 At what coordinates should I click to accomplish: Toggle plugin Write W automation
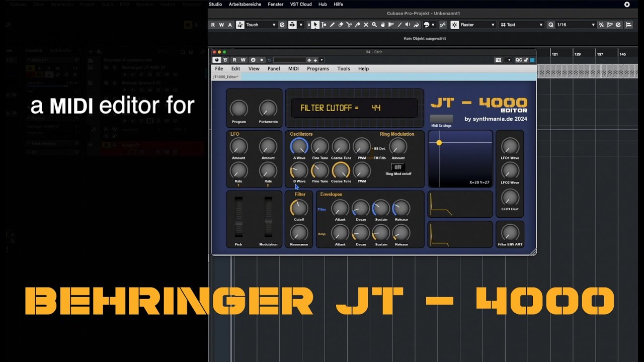tap(243, 60)
